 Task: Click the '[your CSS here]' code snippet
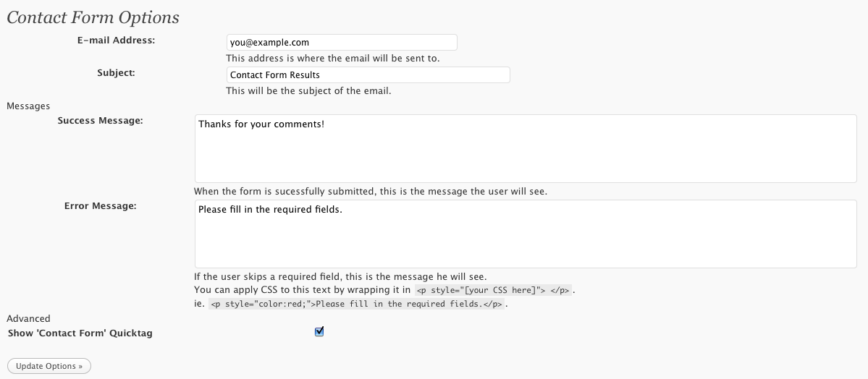click(x=493, y=290)
